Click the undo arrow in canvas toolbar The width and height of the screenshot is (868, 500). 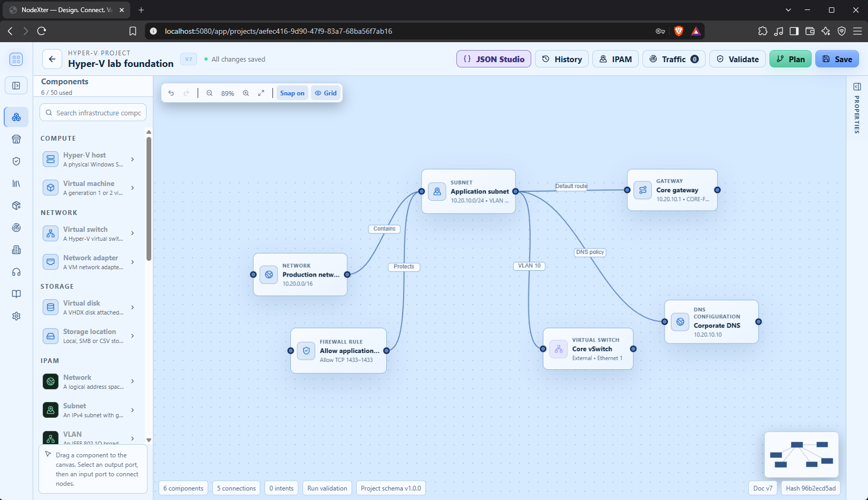point(171,93)
